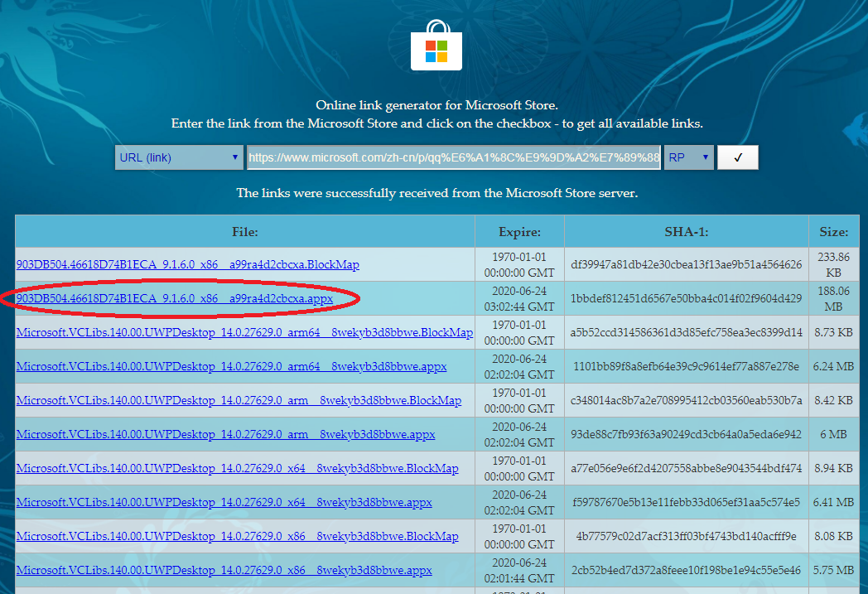Click the 8.08 KB size cell
This screenshot has width=868, height=594.
click(x=834, y=537)
